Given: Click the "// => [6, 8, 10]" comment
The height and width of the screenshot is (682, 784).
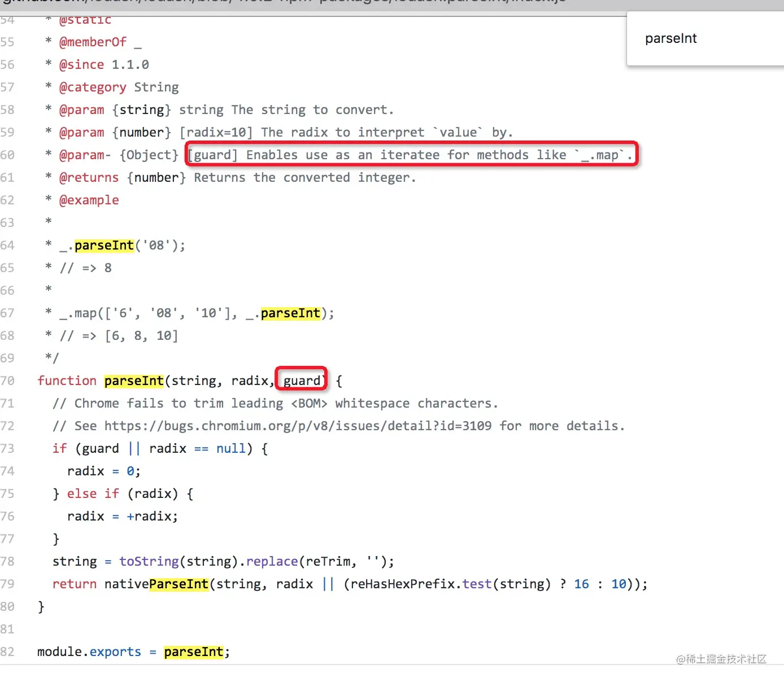Looking at the screenshot, I should pyautogui.click(x=119, y=335).
